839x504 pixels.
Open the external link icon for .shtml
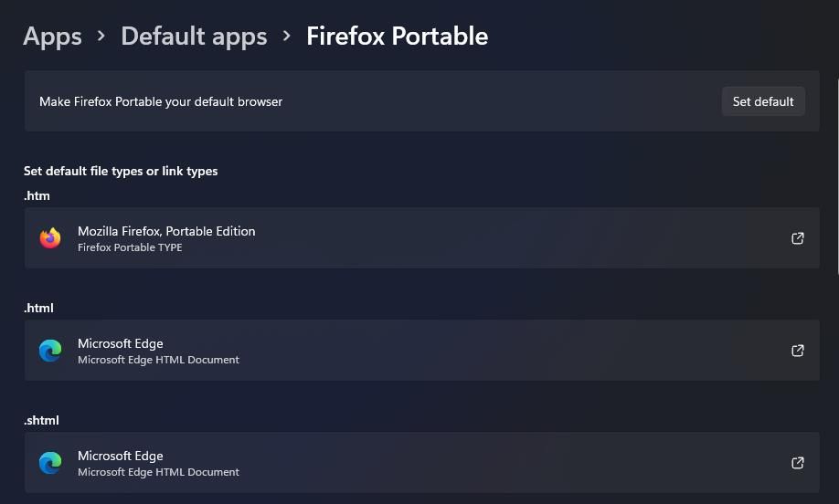point(797,463)
